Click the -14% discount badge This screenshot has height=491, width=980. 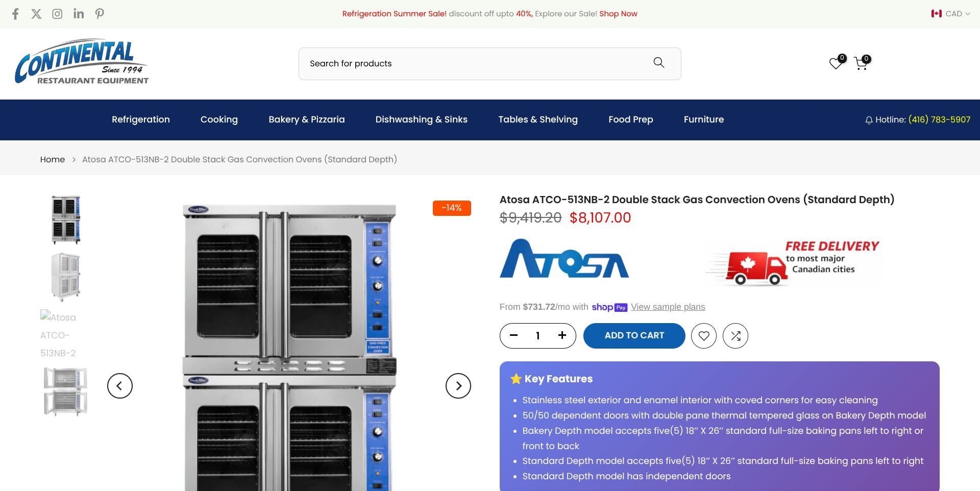[x=452, y=208]
